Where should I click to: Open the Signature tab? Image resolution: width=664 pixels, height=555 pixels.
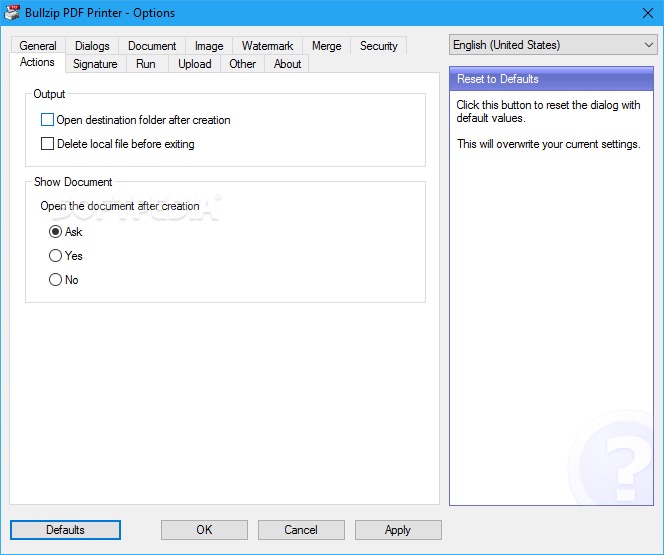tap(95, 64)
